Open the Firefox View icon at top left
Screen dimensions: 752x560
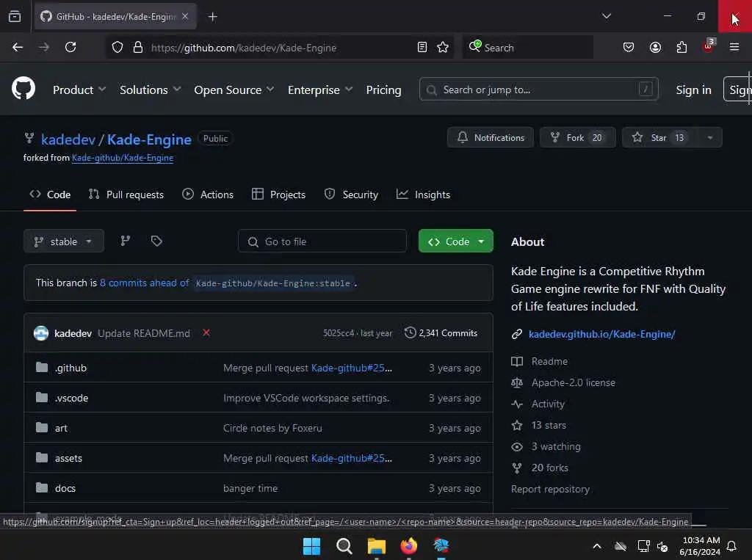(15, 16)
